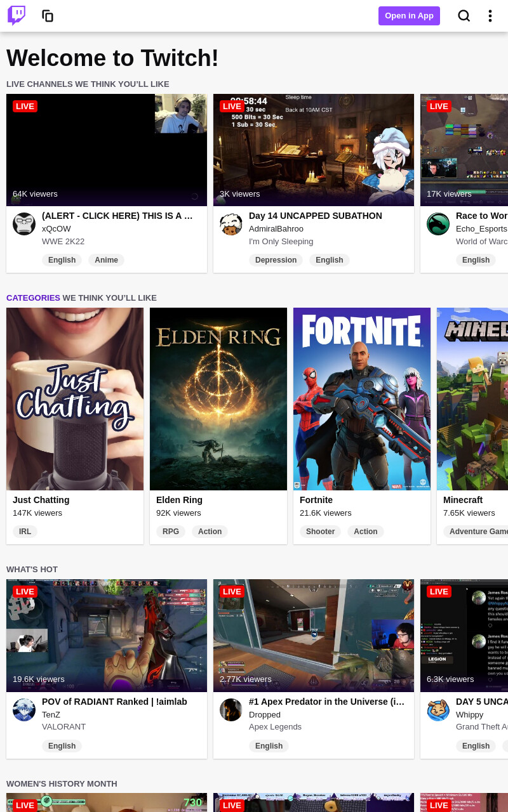Click the xQcOW channel name
Image resolution: width=508 pixels, height=812 pixels.
coord(57,229)
